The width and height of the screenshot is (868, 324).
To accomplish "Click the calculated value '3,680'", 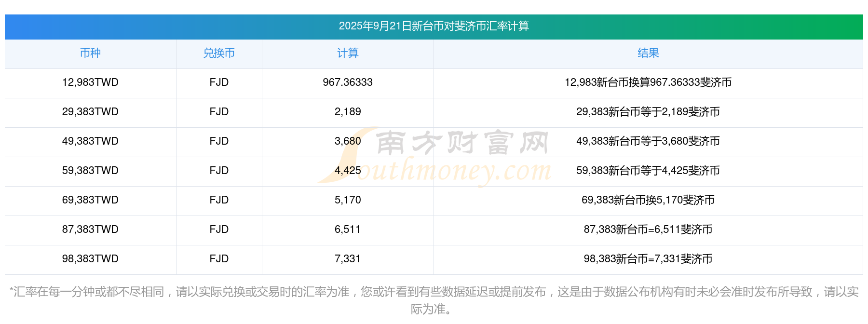I will [348, 141].
